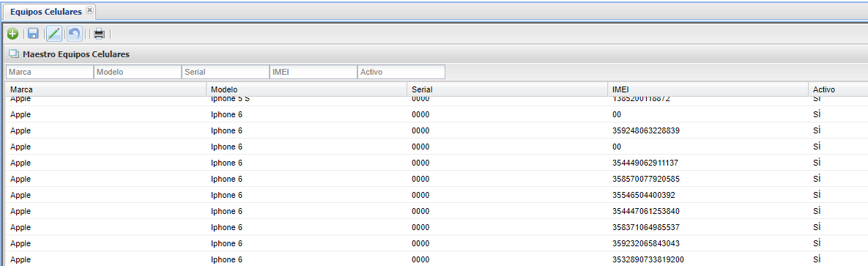868x266 pixels.
Task: Click the Maestro Equipos Celulares panel icon
Action: coord(13,54)
